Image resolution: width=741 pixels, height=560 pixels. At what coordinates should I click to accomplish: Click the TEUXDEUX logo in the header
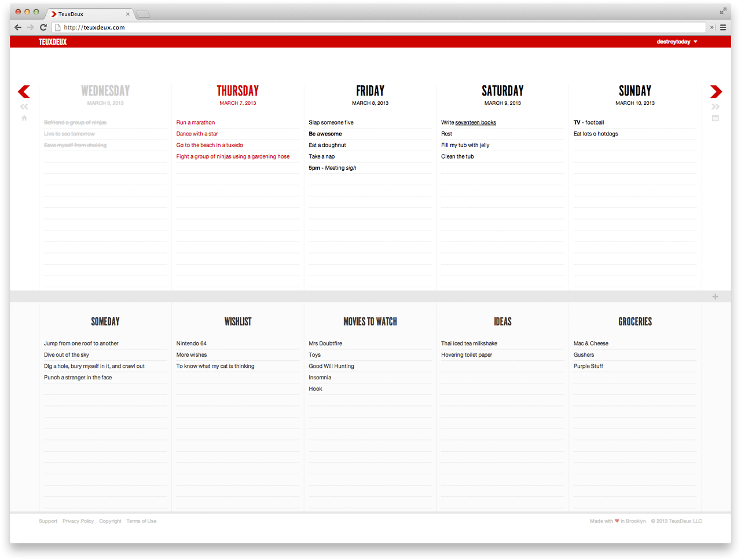(53, 41)
